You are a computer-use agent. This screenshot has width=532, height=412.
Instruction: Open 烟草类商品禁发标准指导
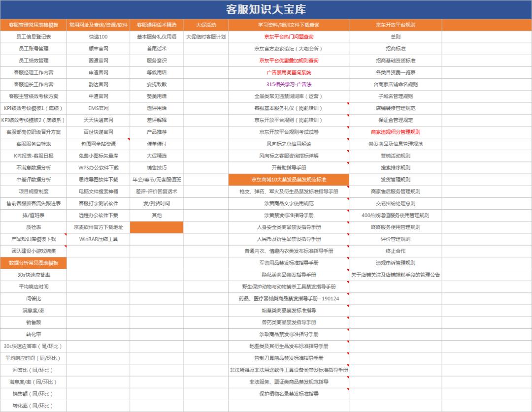(x=288, y=310)
